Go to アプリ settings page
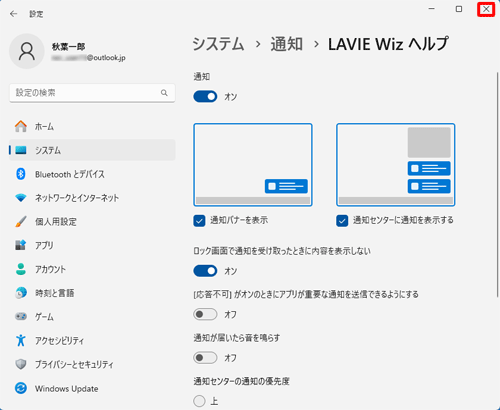Screen dimensions: 500x410 92,245
